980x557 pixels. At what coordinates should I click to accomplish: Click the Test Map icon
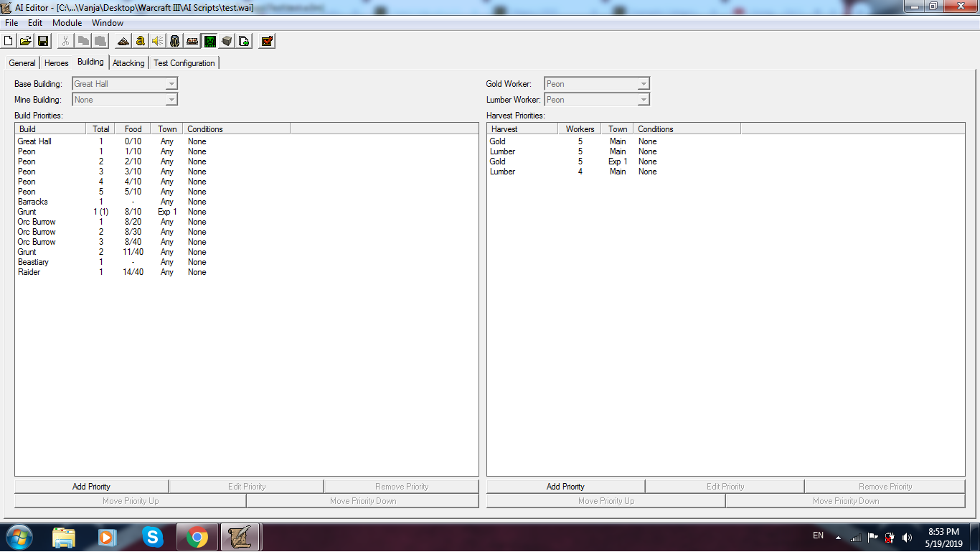(267, 41)
